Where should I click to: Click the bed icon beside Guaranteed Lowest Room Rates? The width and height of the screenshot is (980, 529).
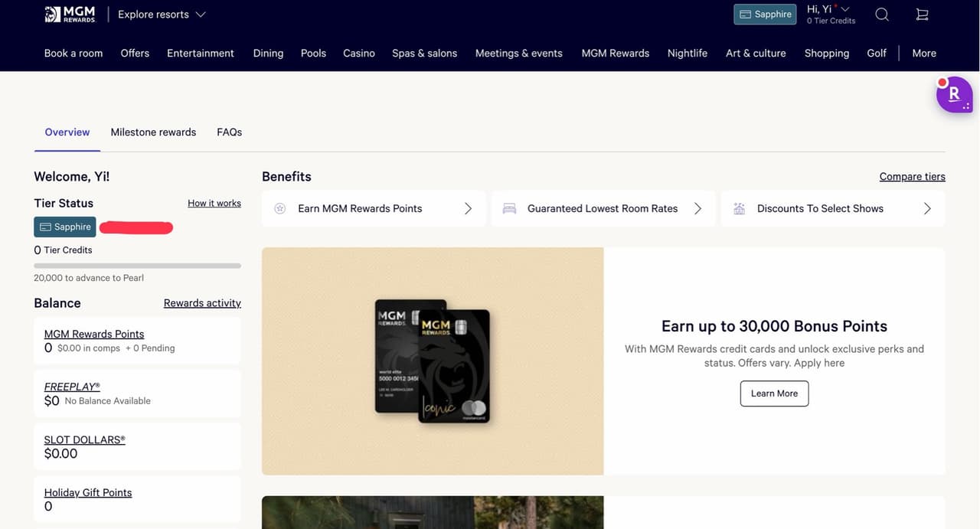point(510,208)
